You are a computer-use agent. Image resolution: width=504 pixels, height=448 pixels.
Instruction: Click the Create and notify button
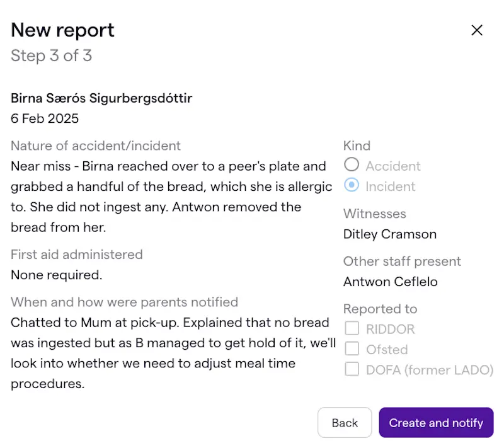436,423
